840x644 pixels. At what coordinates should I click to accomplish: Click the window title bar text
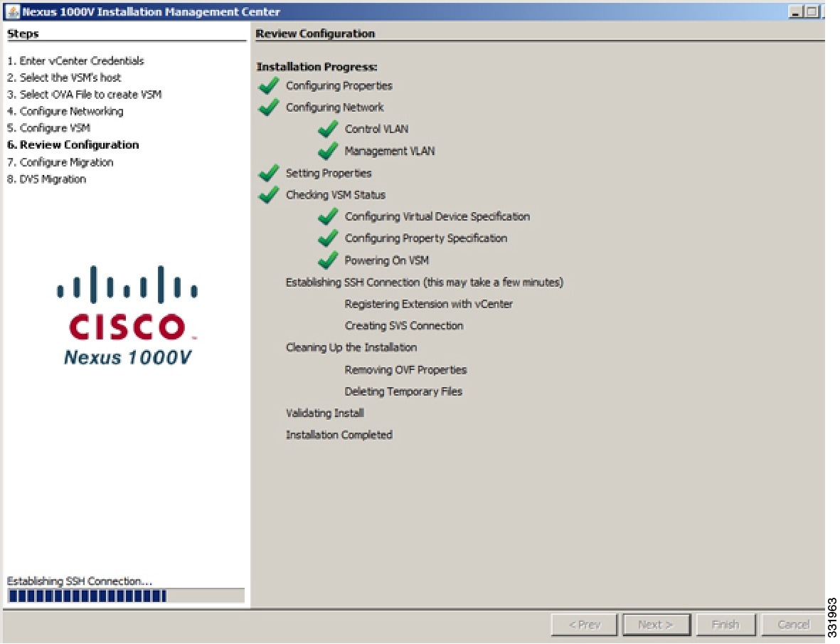coord(151,12)
